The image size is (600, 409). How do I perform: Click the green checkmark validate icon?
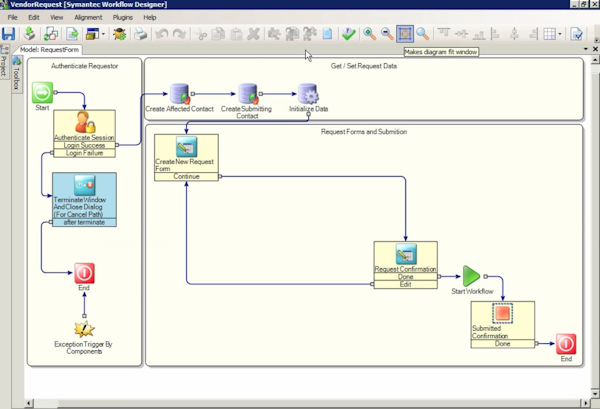coord(349,34)
